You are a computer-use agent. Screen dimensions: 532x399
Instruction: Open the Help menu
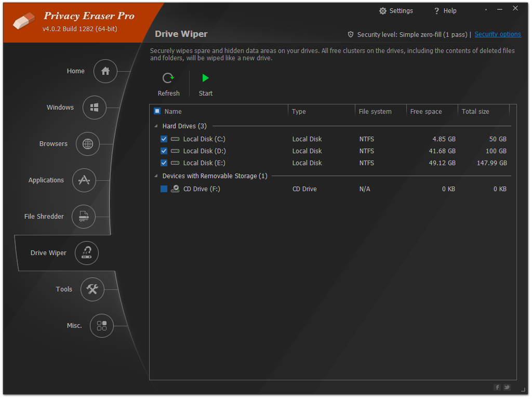(445, 11)
